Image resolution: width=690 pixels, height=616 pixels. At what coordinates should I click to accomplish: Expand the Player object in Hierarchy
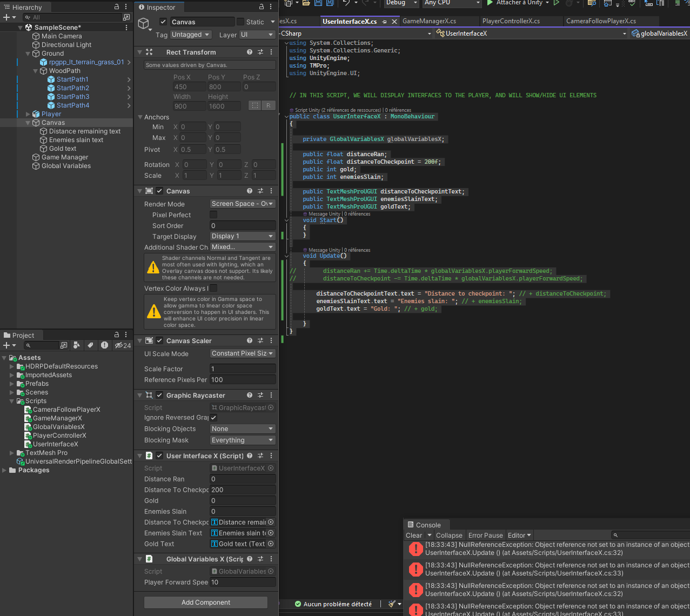[x=28, y=114]
